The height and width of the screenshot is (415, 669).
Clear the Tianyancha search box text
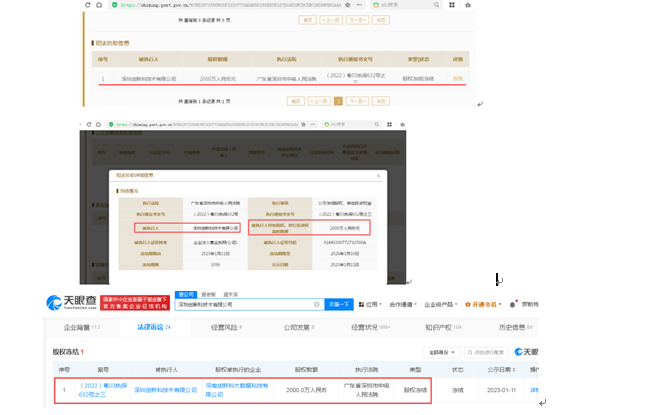tap(317, 305)
